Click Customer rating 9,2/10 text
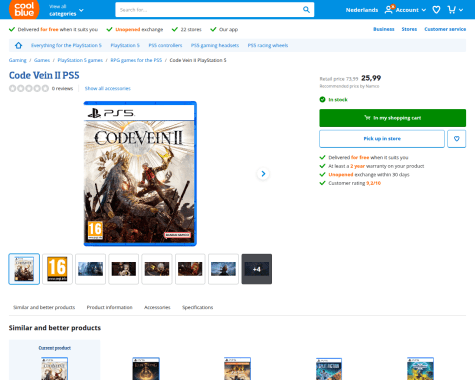 (x=354, y=183)
